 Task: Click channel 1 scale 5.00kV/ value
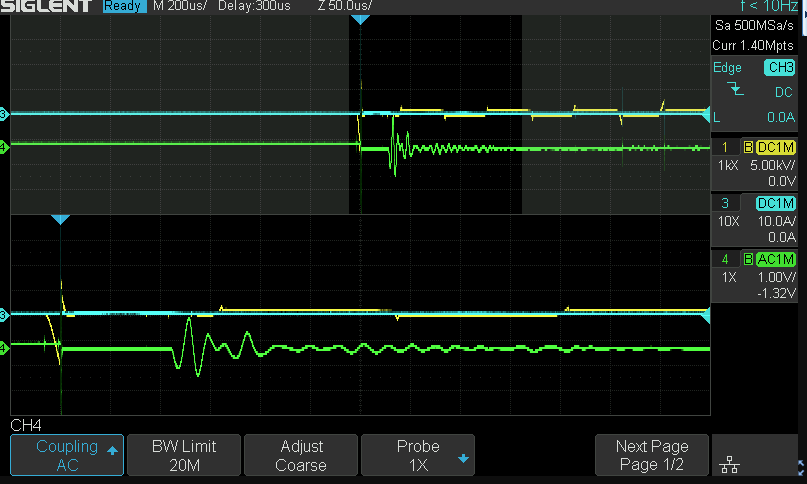[x=773, y=165]
